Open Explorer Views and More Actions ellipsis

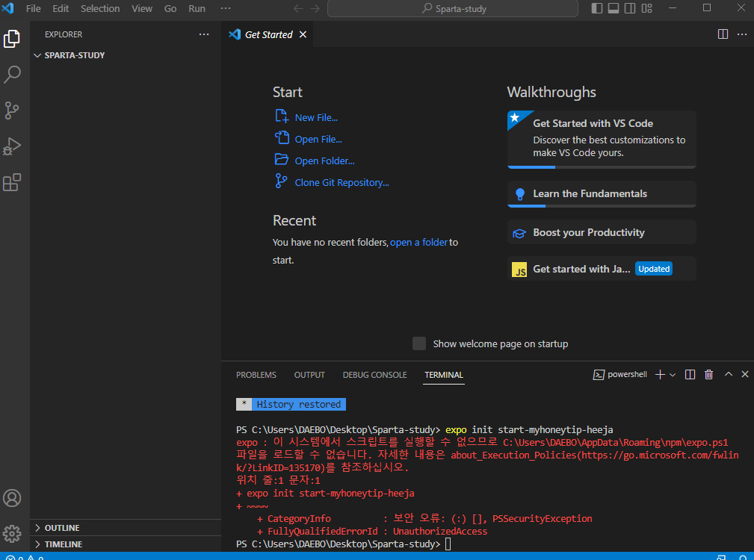point(204,34)
